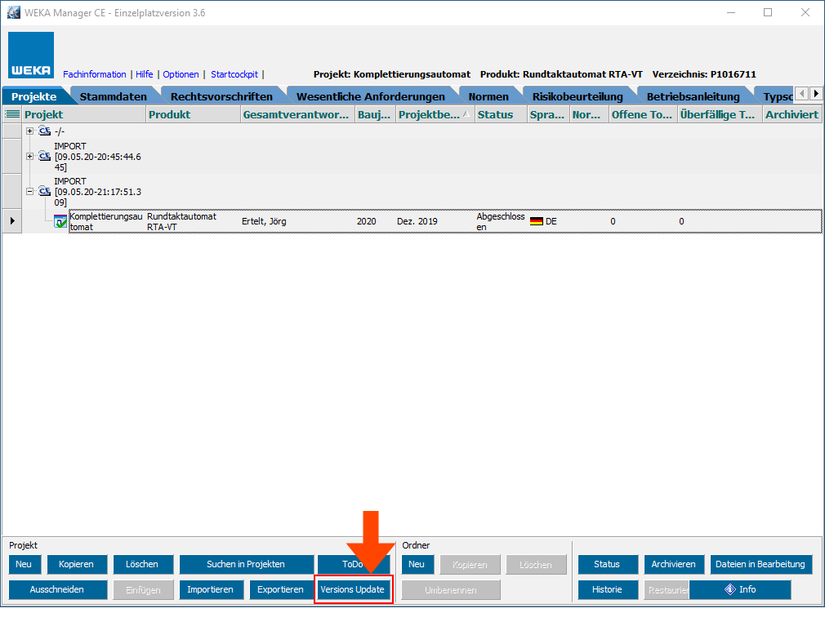Click the CE icon of IMPORT 20:45:44 folder

tap(45, 157)
